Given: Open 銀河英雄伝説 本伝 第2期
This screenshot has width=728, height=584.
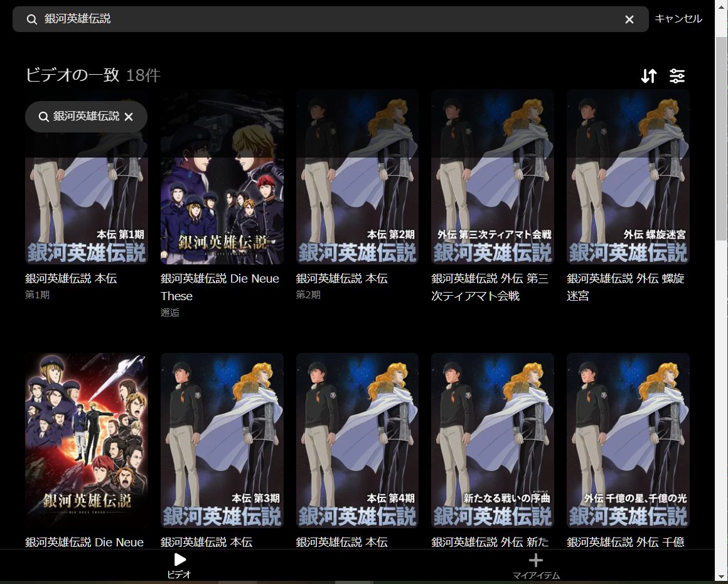Looking at the screenshot, I should pyautogui.click(x=357, y=176).
